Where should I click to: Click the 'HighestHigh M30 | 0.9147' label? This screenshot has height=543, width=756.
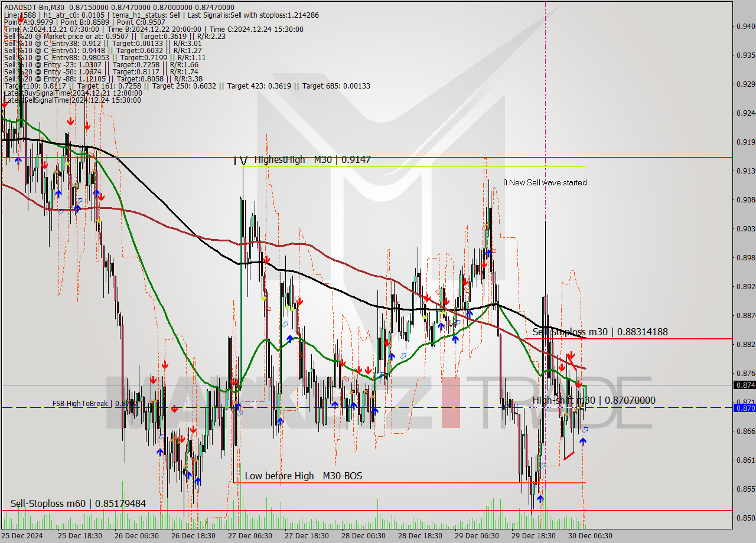pyautogui.click(x=312, y=159)
